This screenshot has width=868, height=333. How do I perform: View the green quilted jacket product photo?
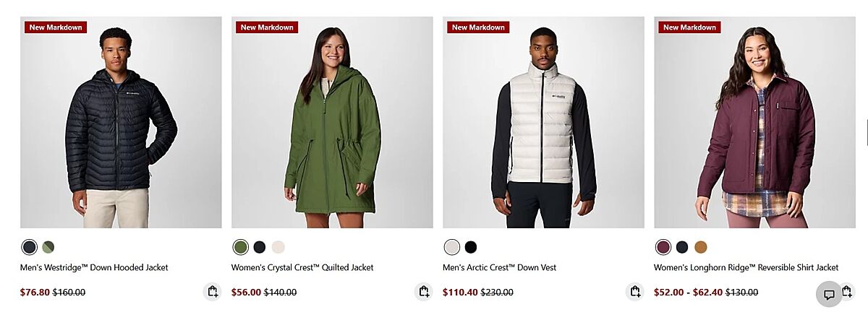tap(332, 122)
